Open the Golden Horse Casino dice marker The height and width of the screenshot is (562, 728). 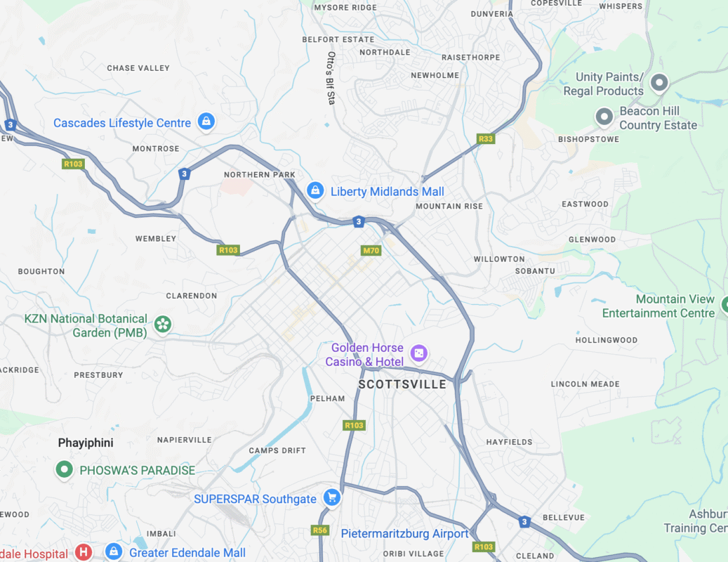(x=419, y=353)
